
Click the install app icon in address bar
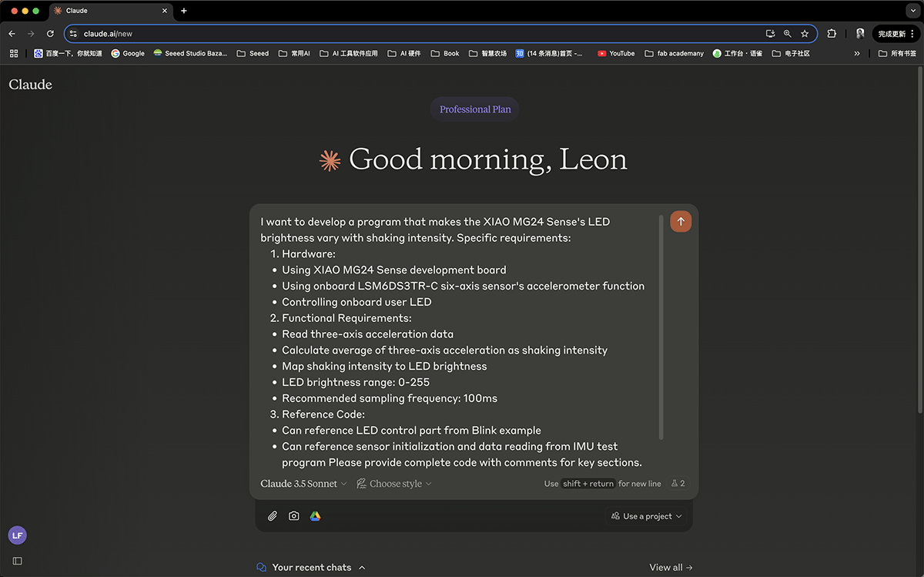tap(770, 34)
